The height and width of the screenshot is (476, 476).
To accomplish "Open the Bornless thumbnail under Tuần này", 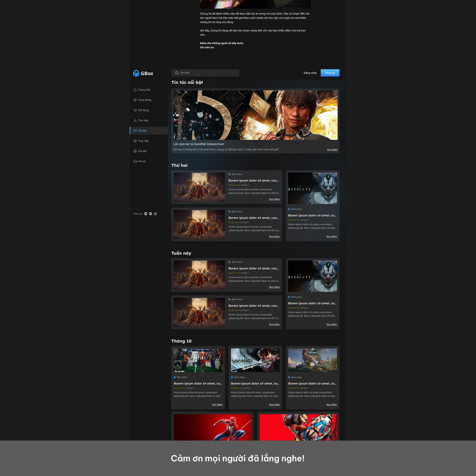I will (x=312, y=276).
